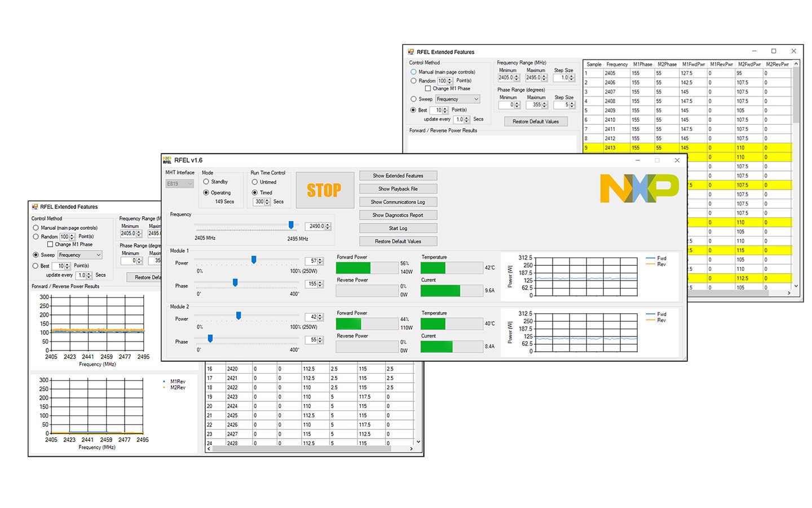Choose the Untimed run time option
Image resolution: width=812 pixels, height=508 pixels.
tap(255, 182)
